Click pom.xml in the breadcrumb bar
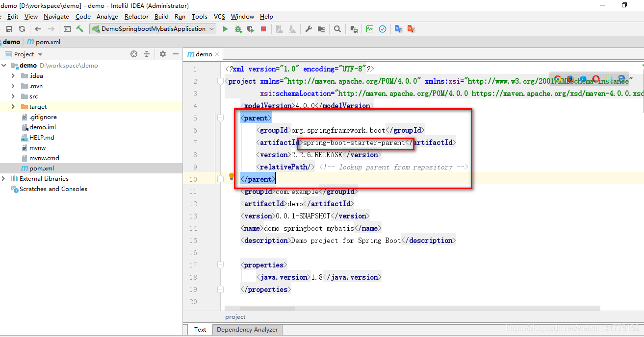Viewport: 644px width, 337px height. (x=43, y=42)
